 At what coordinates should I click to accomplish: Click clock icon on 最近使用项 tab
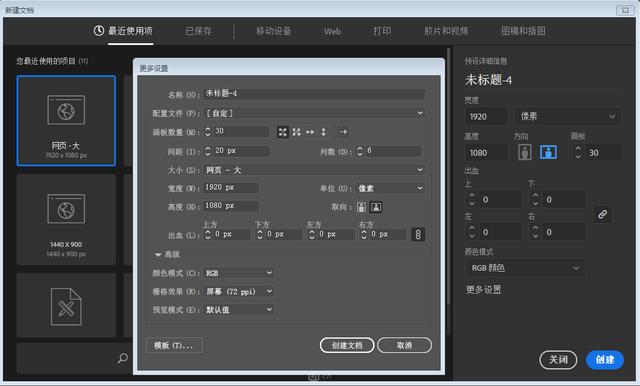(98, 31)
